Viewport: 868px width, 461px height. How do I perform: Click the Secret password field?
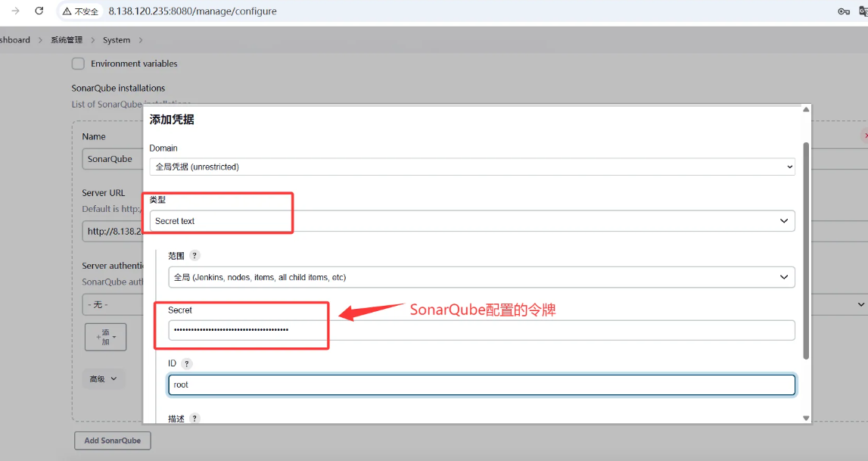tap(481, 330)
